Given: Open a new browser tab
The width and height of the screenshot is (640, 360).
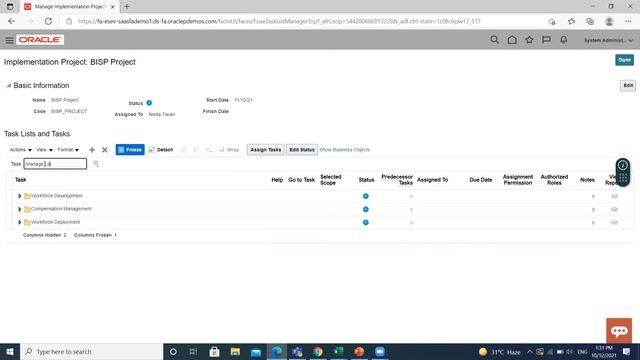Looking at the screenshot, I should [x=127, y=7].
